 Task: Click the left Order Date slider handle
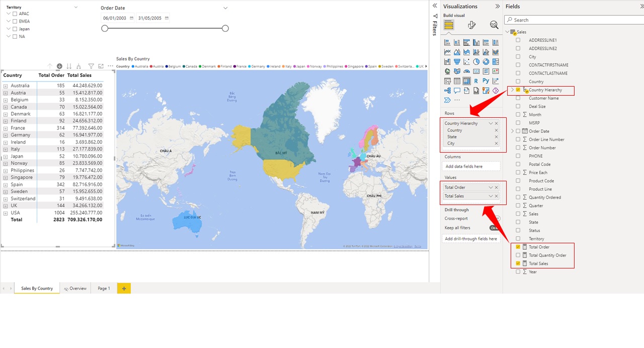(x=105, y=29)
